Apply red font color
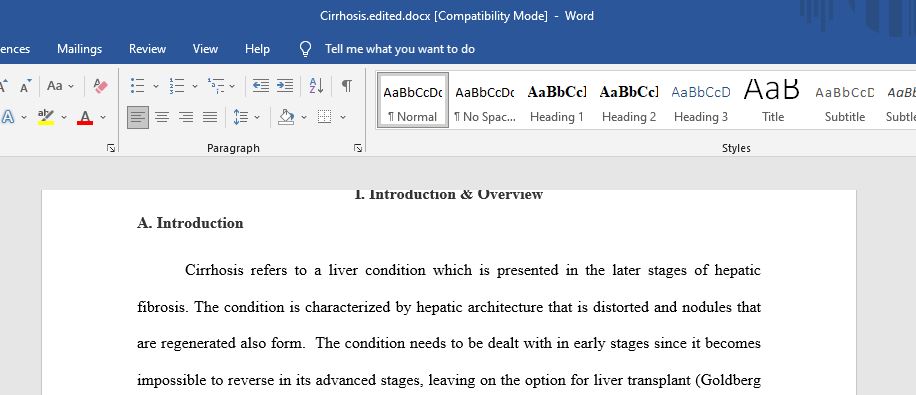Screen dimensions: 916x395 pyautogui.click(x=85, y=117)
